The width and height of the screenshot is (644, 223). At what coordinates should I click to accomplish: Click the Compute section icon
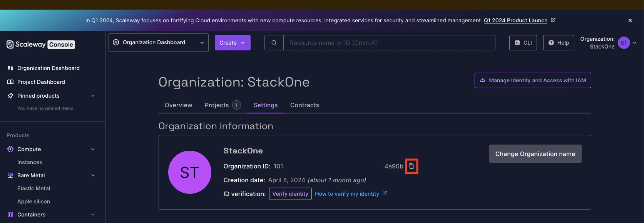pos(10,149)
